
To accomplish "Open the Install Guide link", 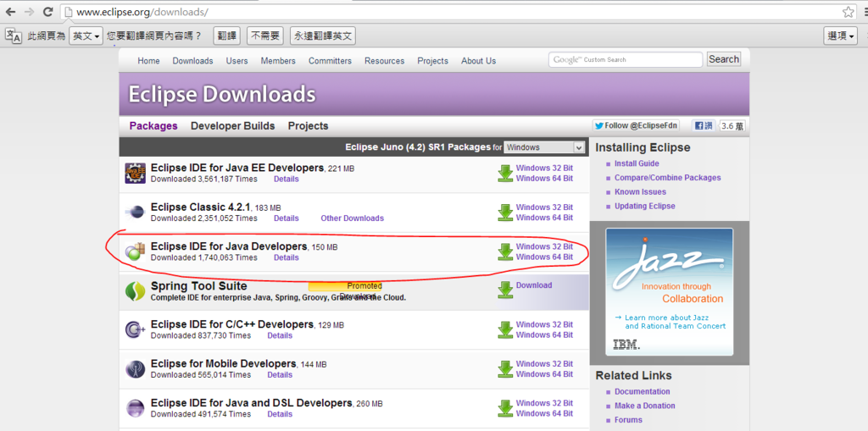I will point(637,163).
